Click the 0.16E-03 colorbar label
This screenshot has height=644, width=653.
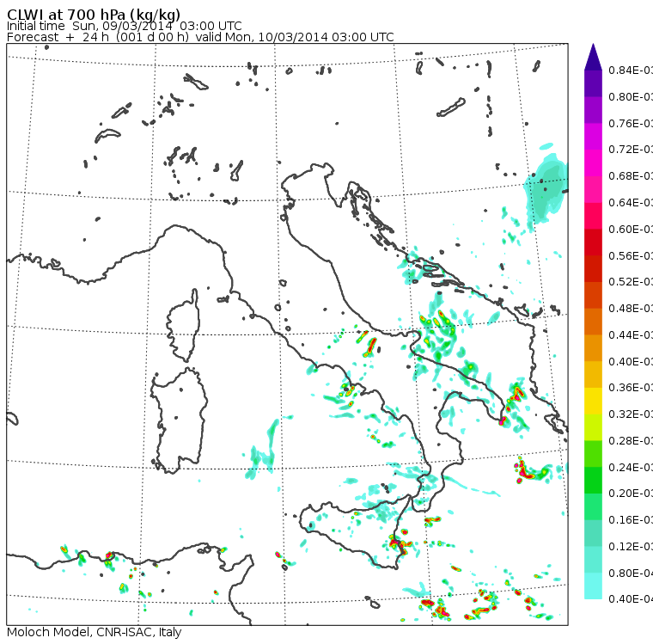tap(631, 520)
